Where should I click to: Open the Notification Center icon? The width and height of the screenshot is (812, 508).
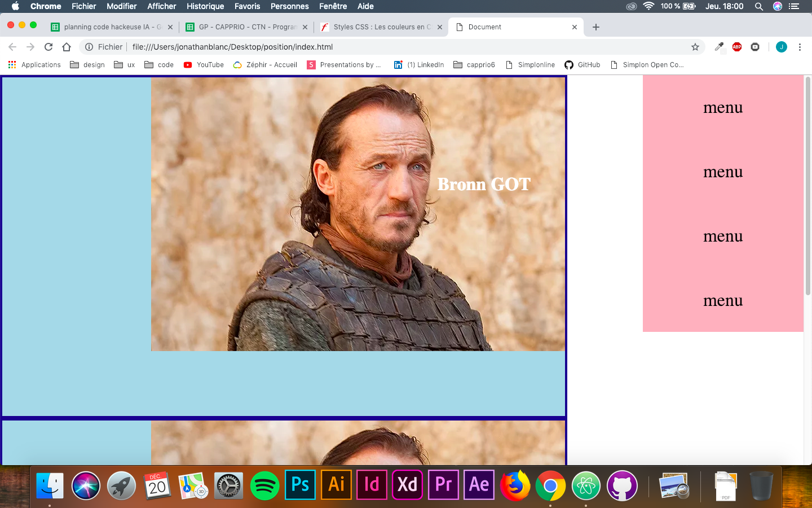coord(794,6)
